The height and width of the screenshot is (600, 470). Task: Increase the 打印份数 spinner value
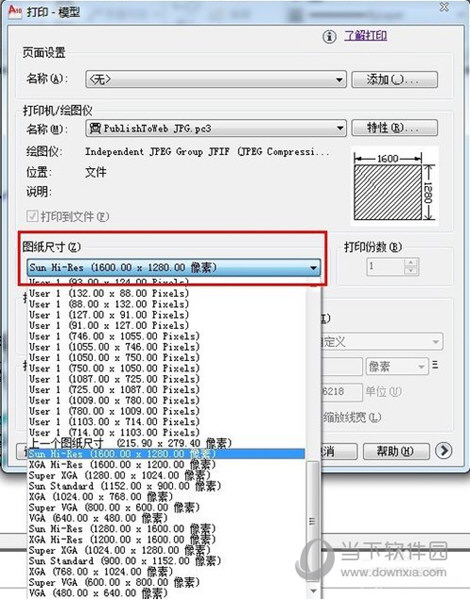(411, 262)
